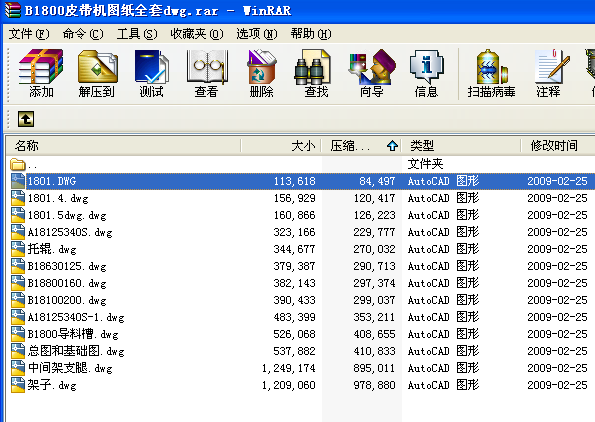
Task: Click the file icon of 架子.dwg
Action: click(17, 385)
